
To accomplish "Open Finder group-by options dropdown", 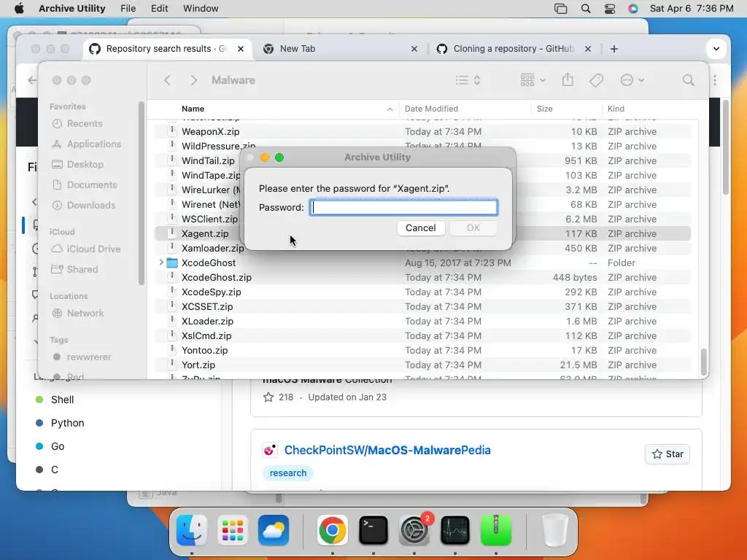I will coord(533,80).
